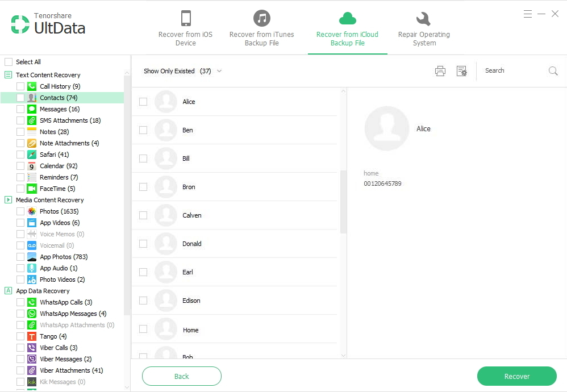Collapse the Text Content Recovery section
The width and height of the screenshot is (567, 392).
(9, 75)
